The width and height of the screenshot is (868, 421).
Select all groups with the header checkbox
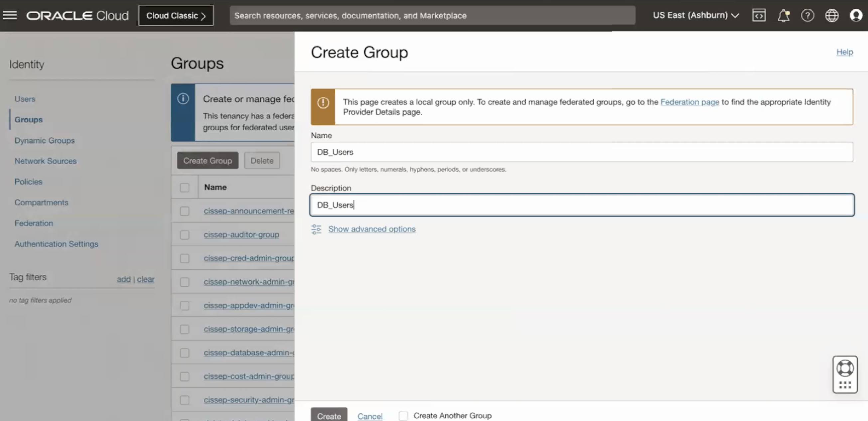[x=184, y=187]
